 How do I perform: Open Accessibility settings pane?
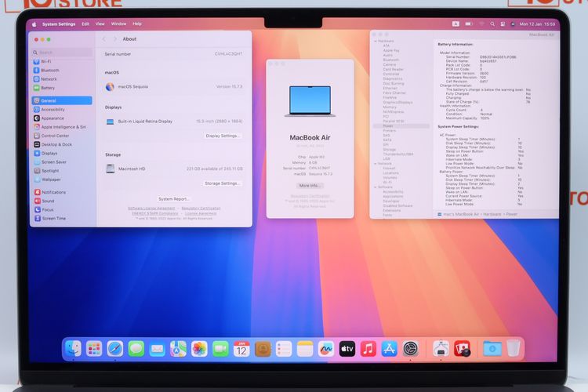click(x=62, y=110)
